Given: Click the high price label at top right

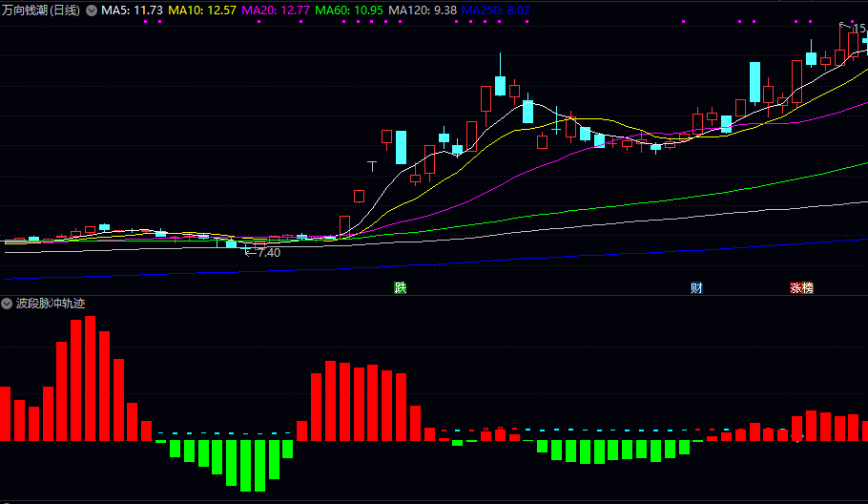Looking at the screenshot, I should 859,29.
